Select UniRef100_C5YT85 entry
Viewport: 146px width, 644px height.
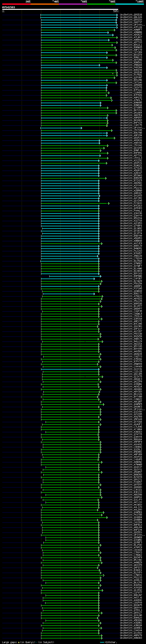(x=131, y=130)
